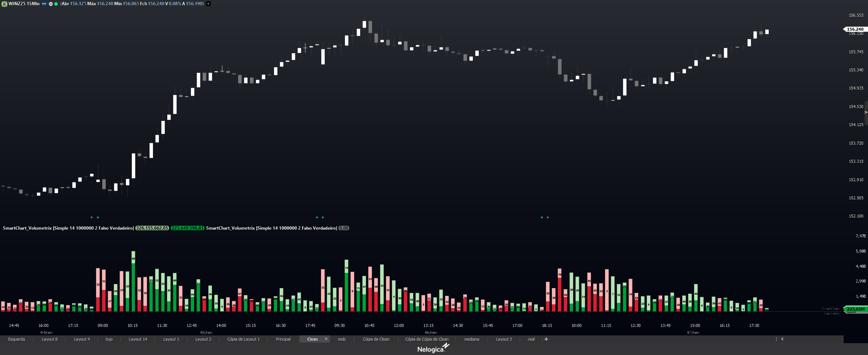Collapse tabs with the left chevron arrow

782,339
